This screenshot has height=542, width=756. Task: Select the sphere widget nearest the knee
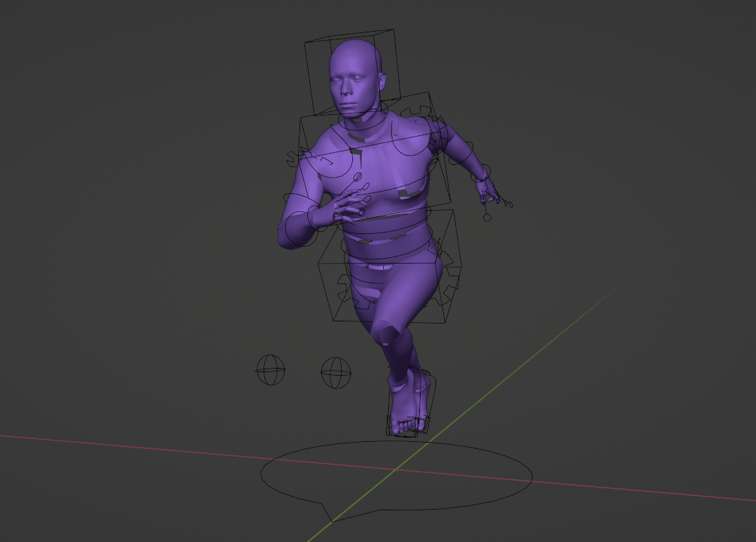pos(336,373)
